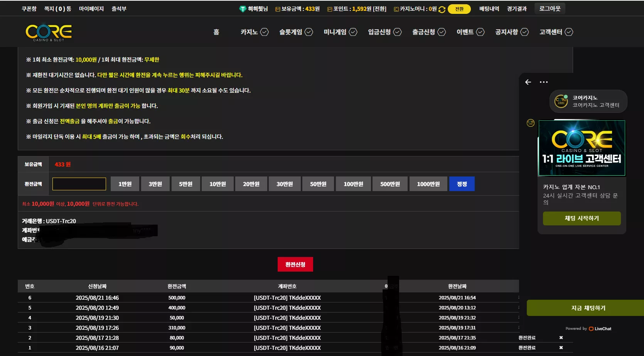Click the [전환] link next to points

(x=379, y=9)
